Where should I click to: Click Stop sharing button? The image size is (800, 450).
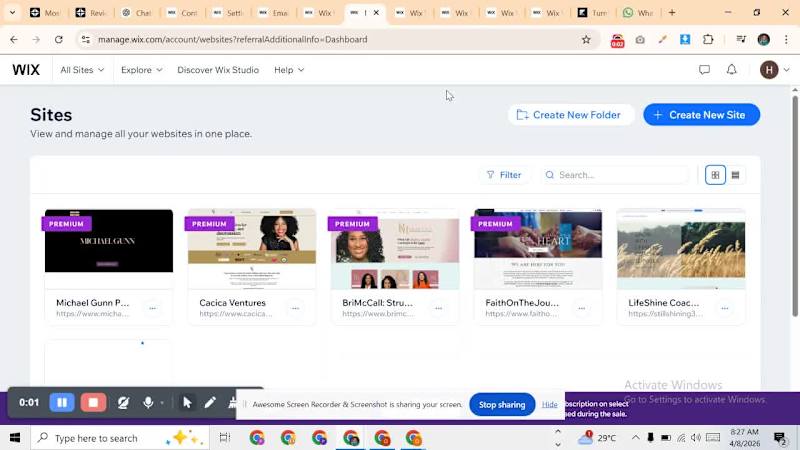pyautogui.click(x=502, y=405)
